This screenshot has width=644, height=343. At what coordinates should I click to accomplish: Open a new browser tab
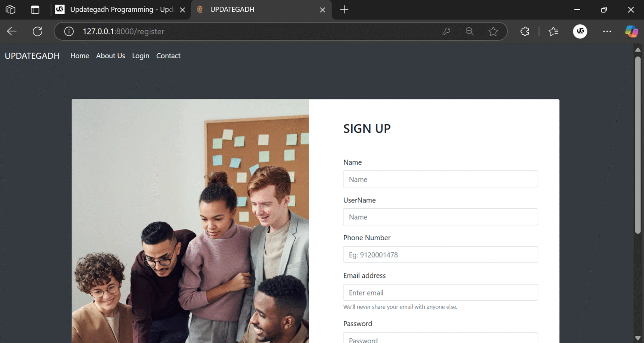pos(344,10)
